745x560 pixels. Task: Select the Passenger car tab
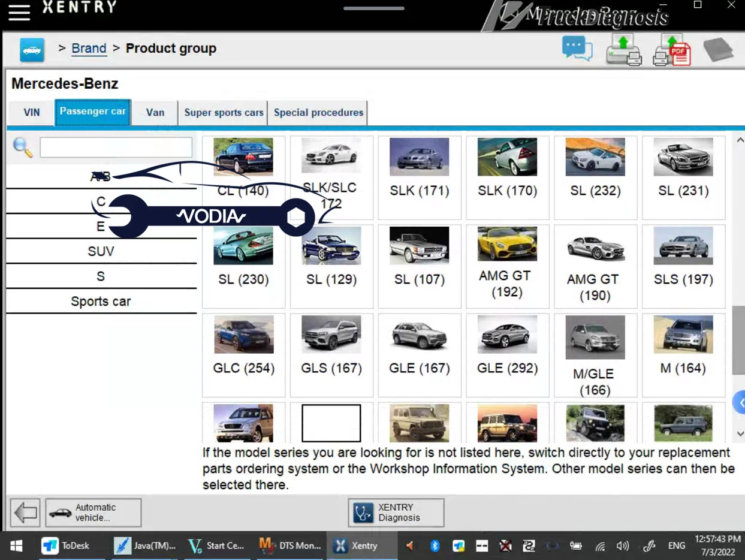93,112
